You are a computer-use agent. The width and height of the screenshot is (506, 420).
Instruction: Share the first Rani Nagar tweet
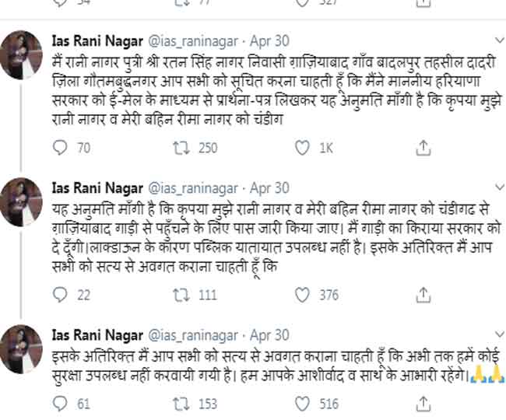click(x=424, y=148)
